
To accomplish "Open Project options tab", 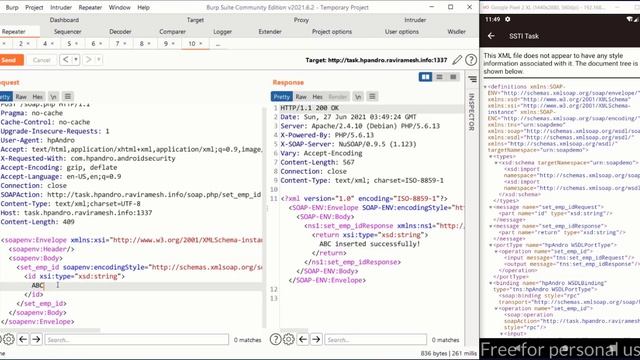I will [x=332, y=31].
